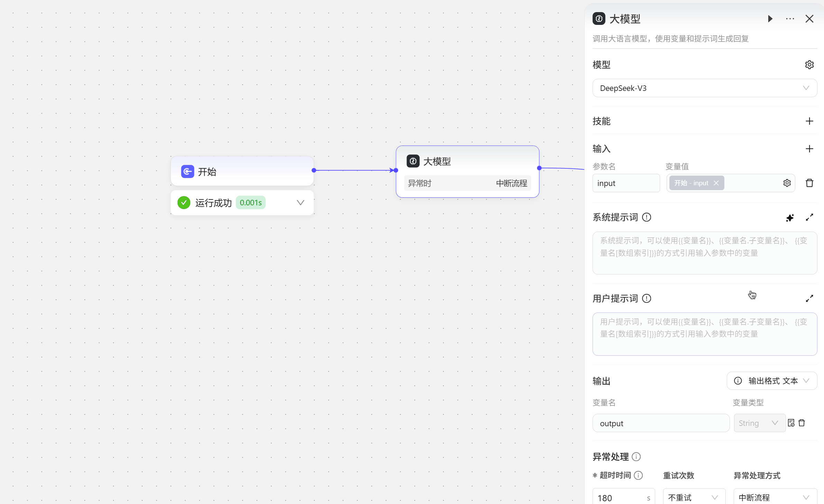Screen dimensions: 824x504
Task: Open the 不重试 retry count dropdown
Action: (x=694, y=497)
